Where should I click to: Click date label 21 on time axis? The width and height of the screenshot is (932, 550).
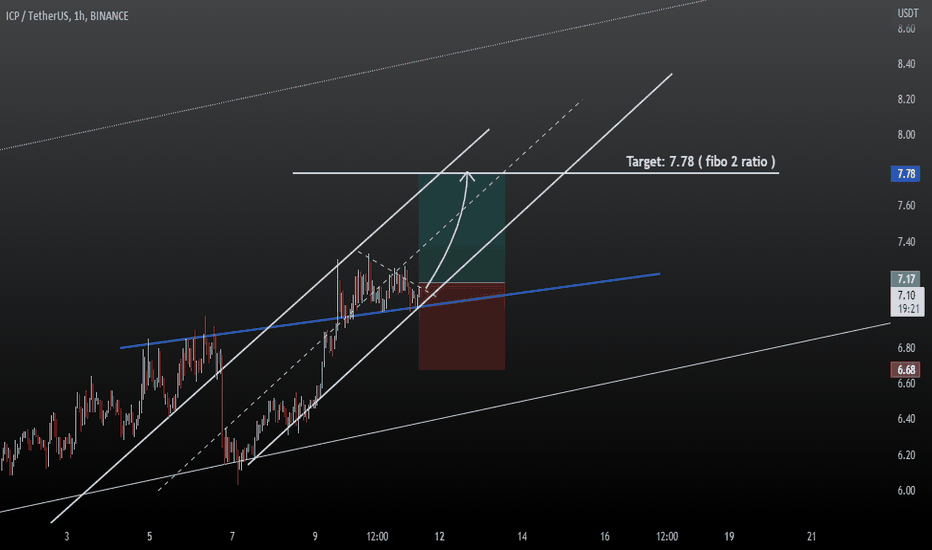coord(811,536)
